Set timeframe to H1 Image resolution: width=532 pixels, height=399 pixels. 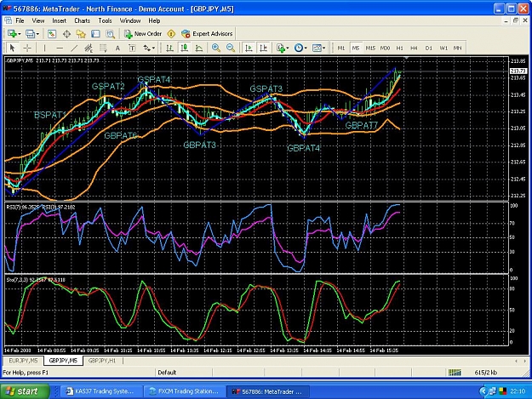400,48
